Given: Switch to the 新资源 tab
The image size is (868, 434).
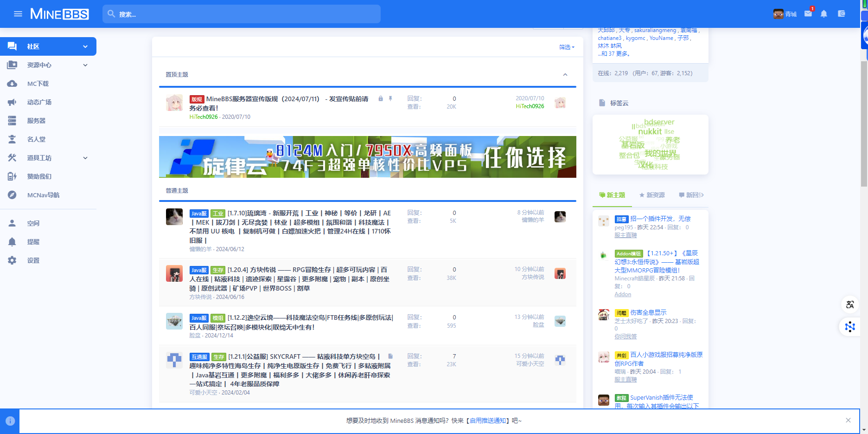Looking at the screenshot, I should (652, 195).
